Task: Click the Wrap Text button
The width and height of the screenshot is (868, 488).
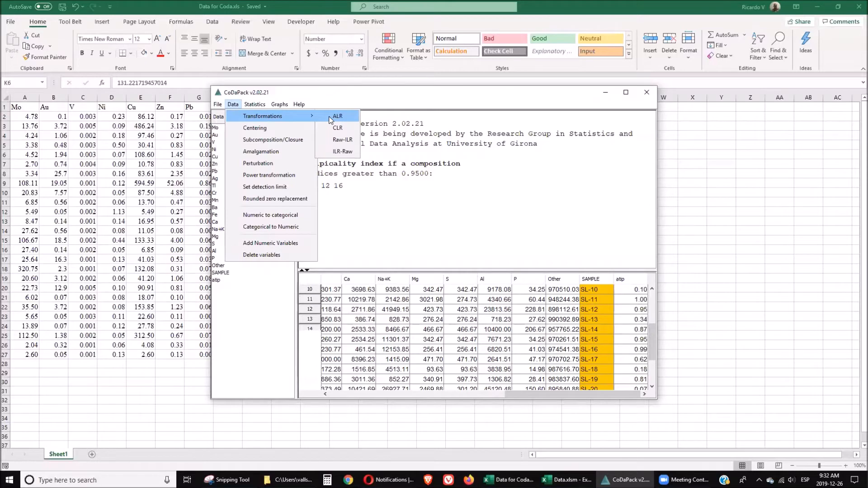Action: 255,39
